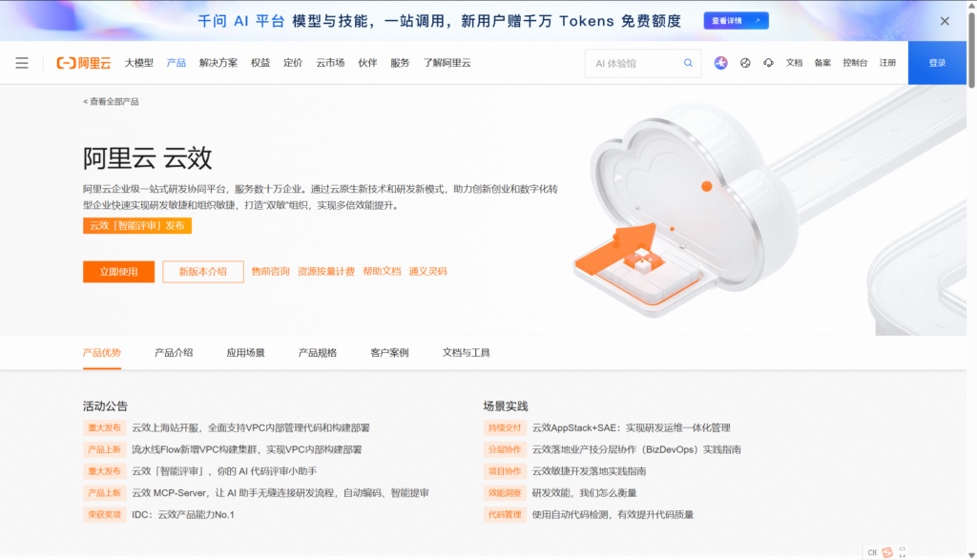977x560 pixels.
Task: Click the search magnifier icon
Action: 688,63
